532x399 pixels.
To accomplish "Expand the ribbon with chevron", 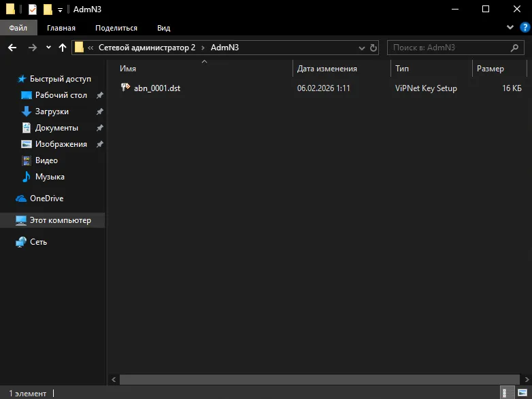I will pos(510,27).
